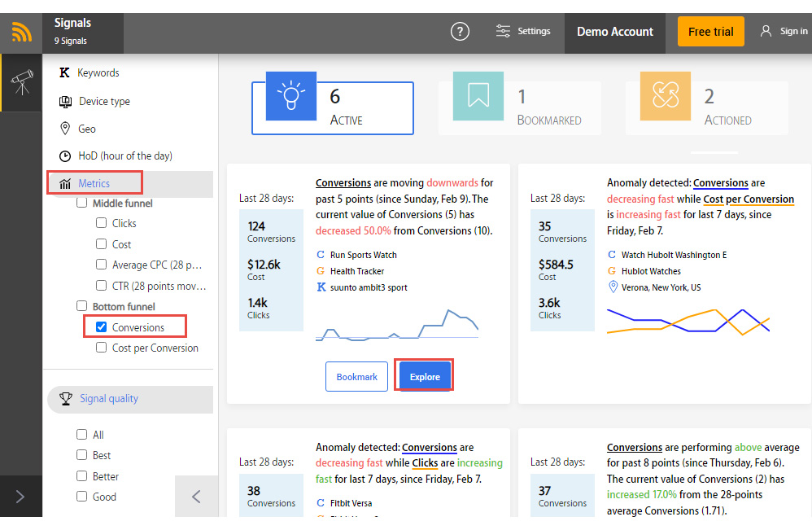This screenshot has width=812, height=530.
Task: Click the Actioned arrows icon
Action: point(665,96)
